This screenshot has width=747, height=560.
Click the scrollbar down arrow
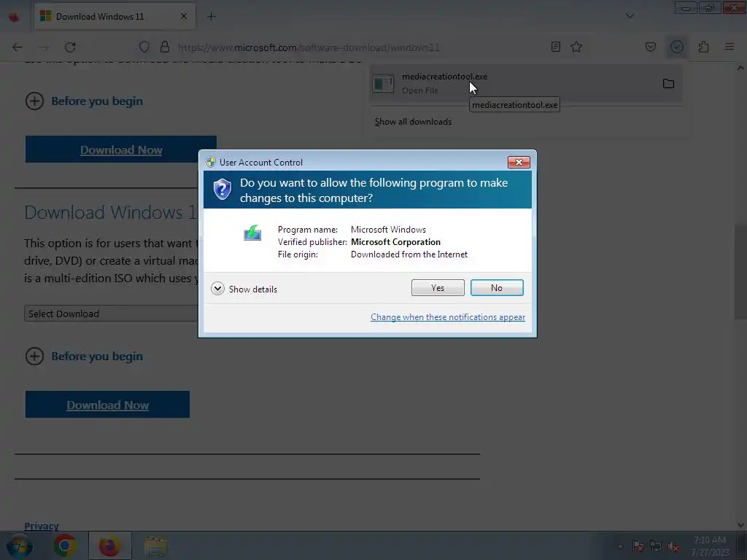point(740,525)
